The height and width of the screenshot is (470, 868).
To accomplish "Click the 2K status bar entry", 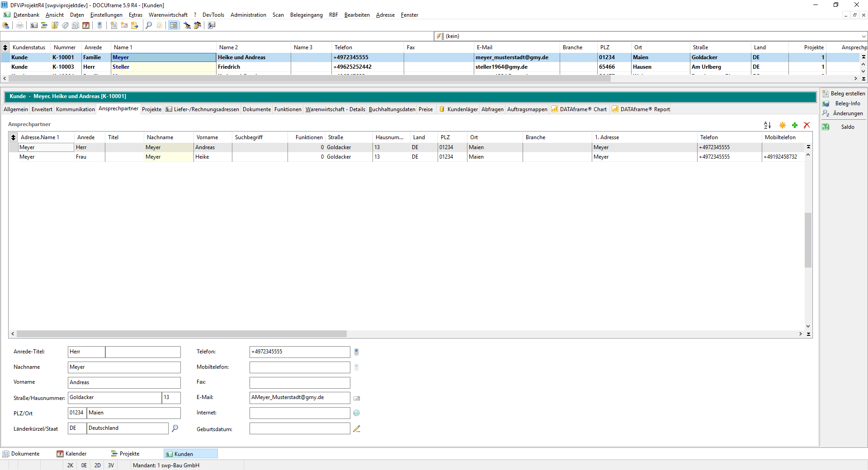I will 70,465.
